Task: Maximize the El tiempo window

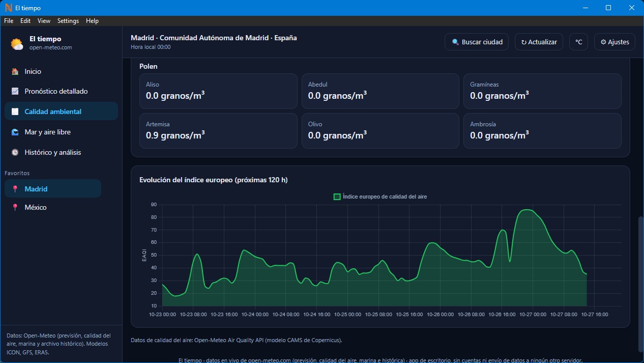Action: pyautogui.click(x=608, y=8)
